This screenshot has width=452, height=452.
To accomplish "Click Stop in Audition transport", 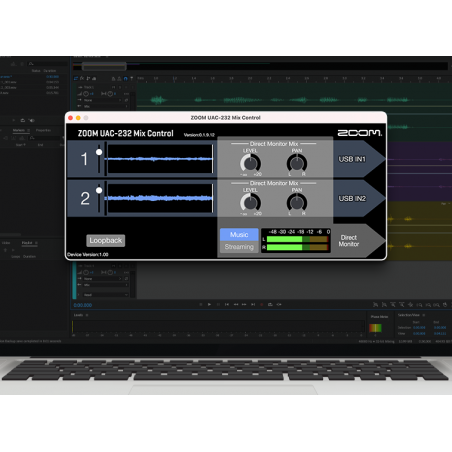I will [x=201, y=304].
